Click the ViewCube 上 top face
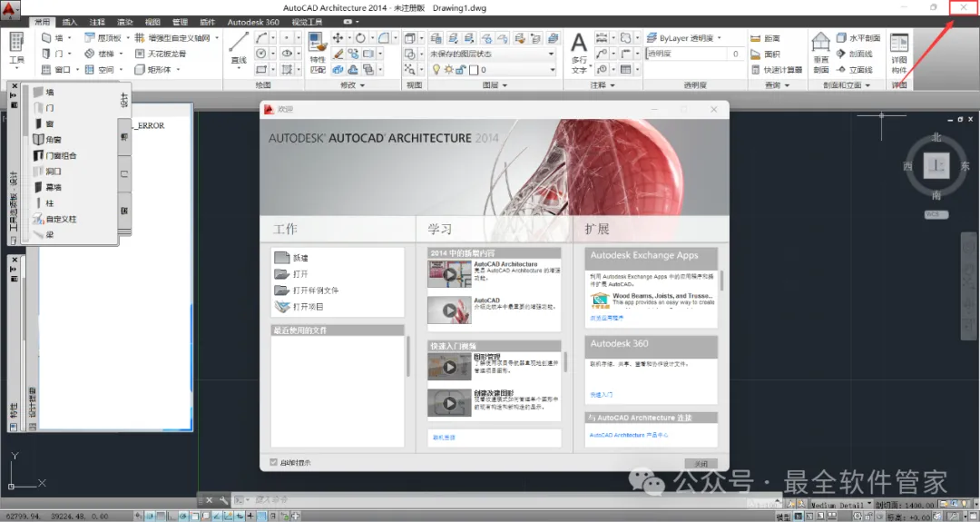This screenshot has width=980, height=522. (936, 165)
